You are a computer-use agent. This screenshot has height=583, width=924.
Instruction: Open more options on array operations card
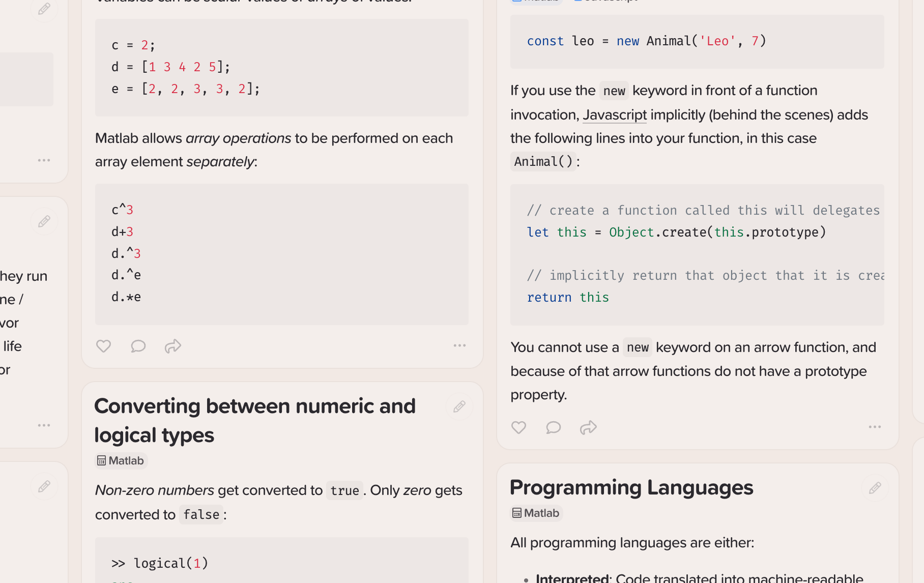pyautogui.click(x=459, y=345)
